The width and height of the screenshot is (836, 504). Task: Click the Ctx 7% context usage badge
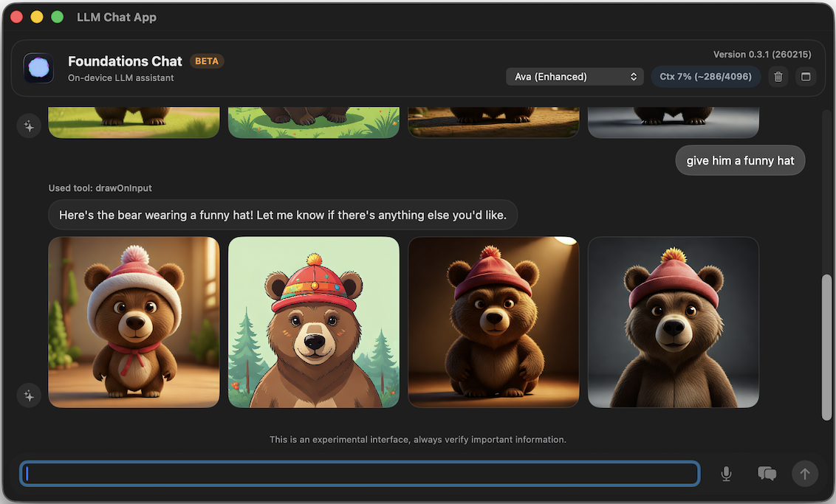coord(705,76)
